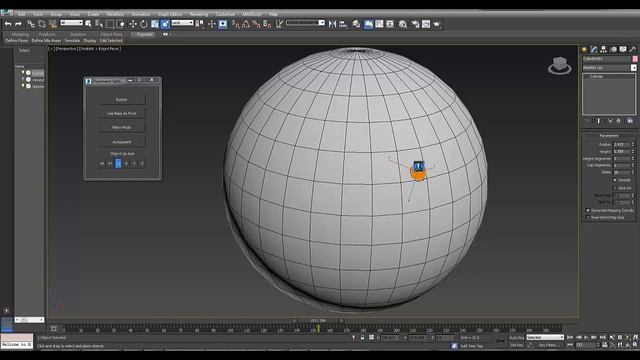640x360 pixels.
Task: Open the Reference Coordinate System dropdown
Action: coord(182,23)
